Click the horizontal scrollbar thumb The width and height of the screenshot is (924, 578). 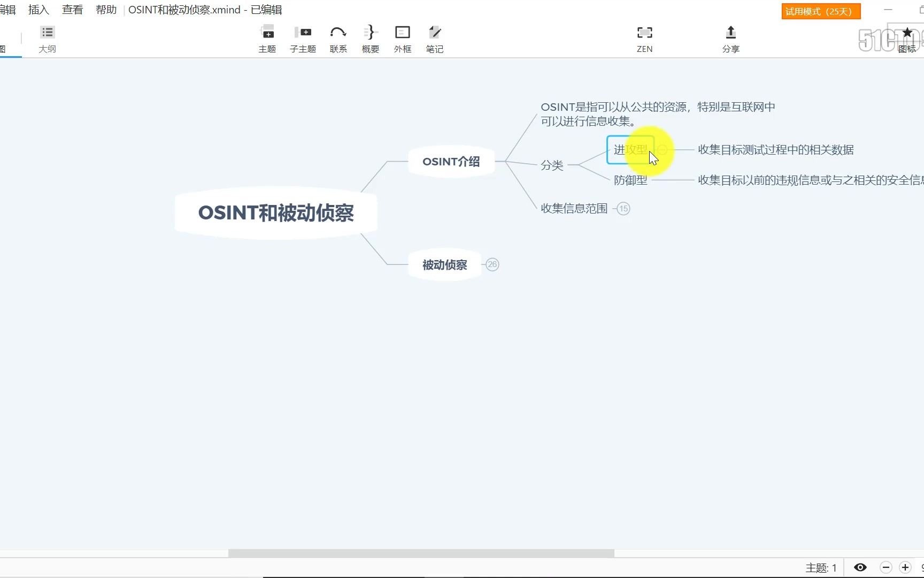pyautogui.click(x=421, y=553)
